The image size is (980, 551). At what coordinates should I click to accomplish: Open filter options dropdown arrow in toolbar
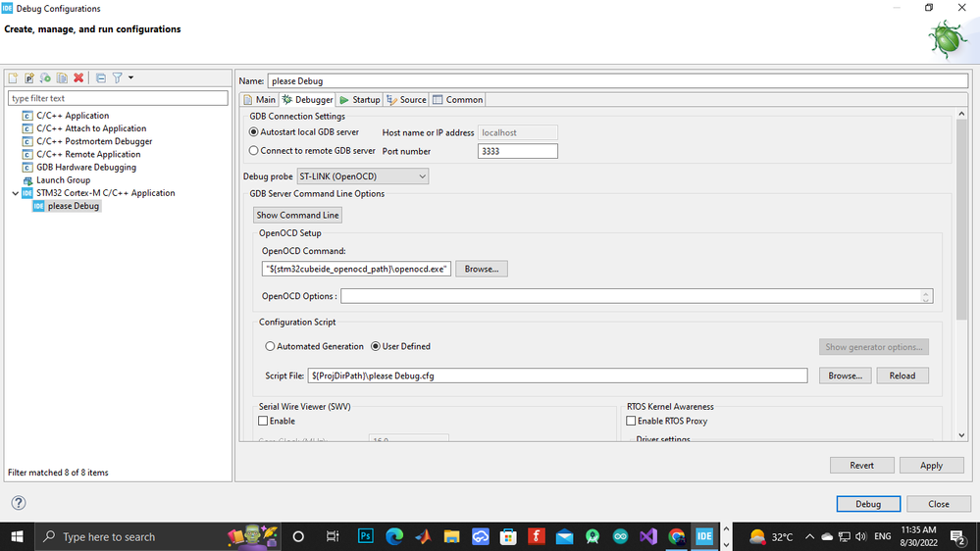point(130,78)
